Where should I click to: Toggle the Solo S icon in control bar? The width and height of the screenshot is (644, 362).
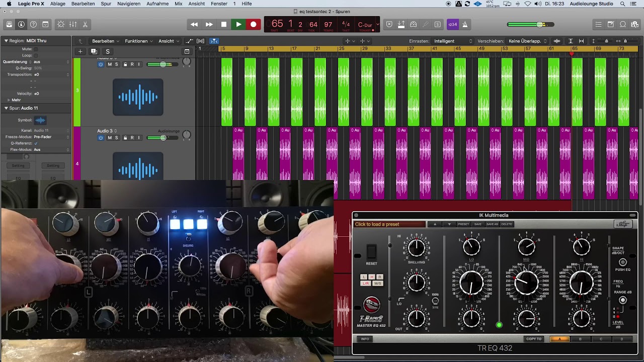438,24
